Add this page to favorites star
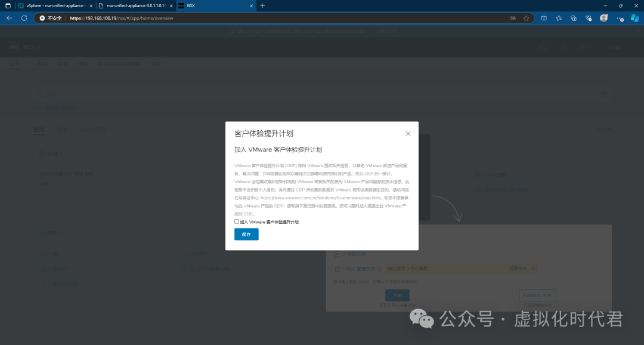Image resolution: width=644 pixels, height=345 pixels. 526,18
